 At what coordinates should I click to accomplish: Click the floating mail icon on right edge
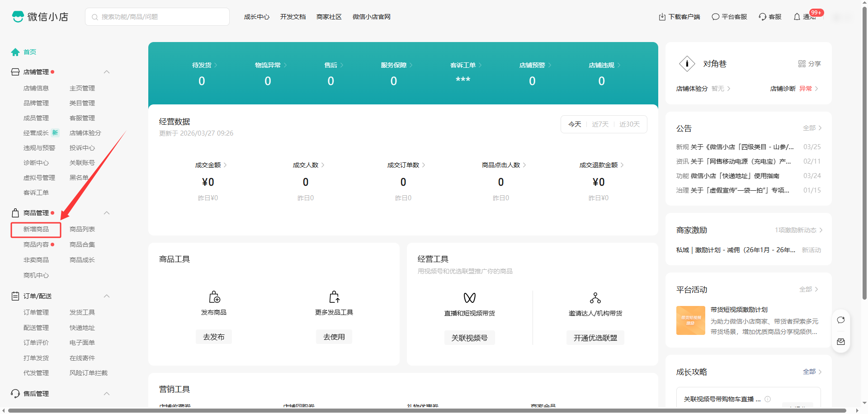pyautogui.click(x=841, y=342)
